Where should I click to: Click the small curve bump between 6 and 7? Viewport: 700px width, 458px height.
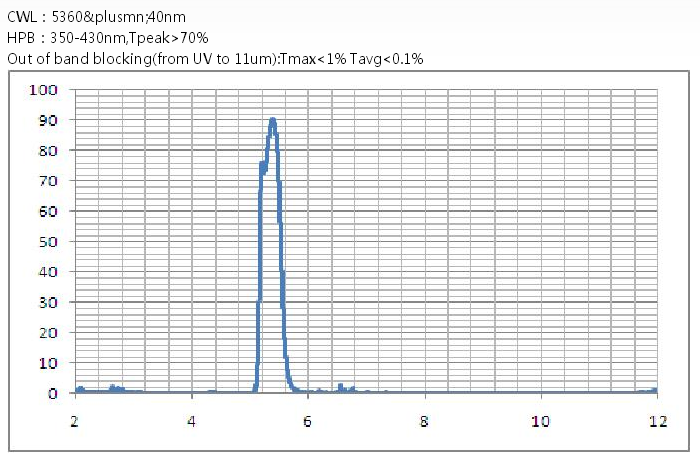341,386
